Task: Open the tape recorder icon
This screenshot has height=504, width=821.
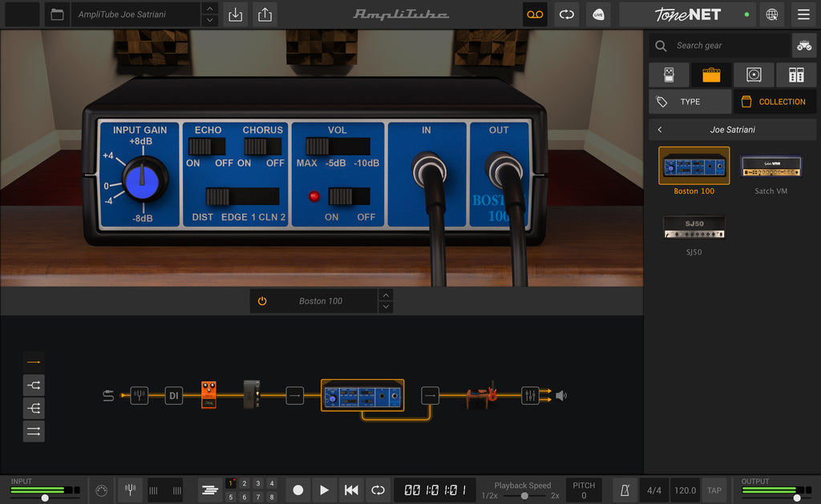Action: tap(535, 14)
